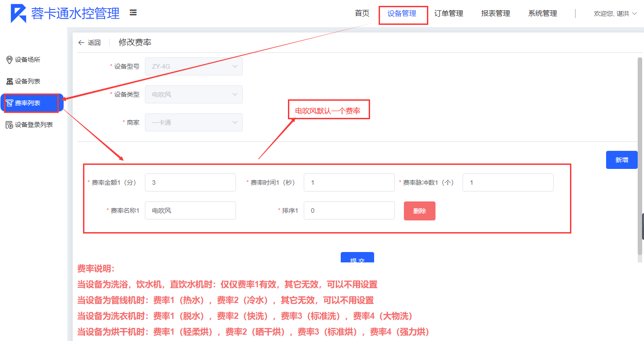
Task: Toggle the sidebar collapse hamburger icon
Action: (133, 13)
